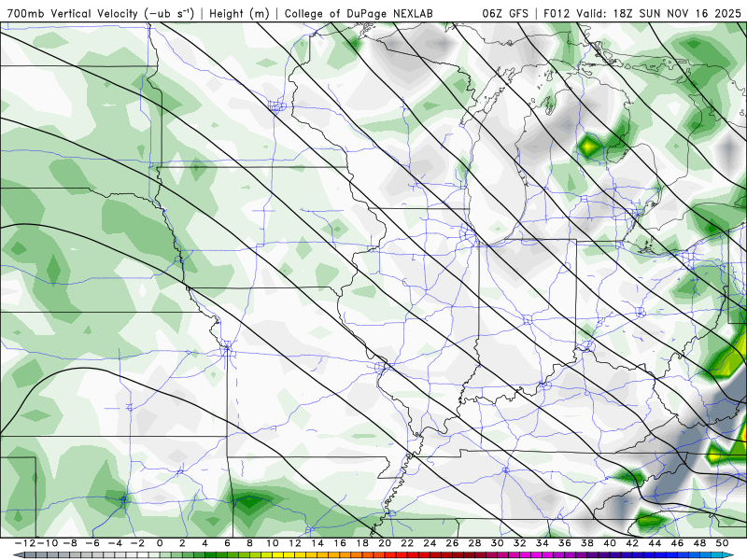The height and width of the screenshot is (560, 747).
Task: Click the '42' color scale label
Action: tap(632, 543)
